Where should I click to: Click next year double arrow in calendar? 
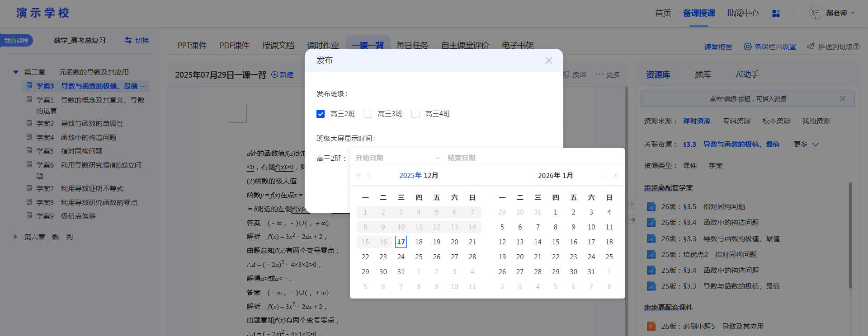[x=616, y=176]
